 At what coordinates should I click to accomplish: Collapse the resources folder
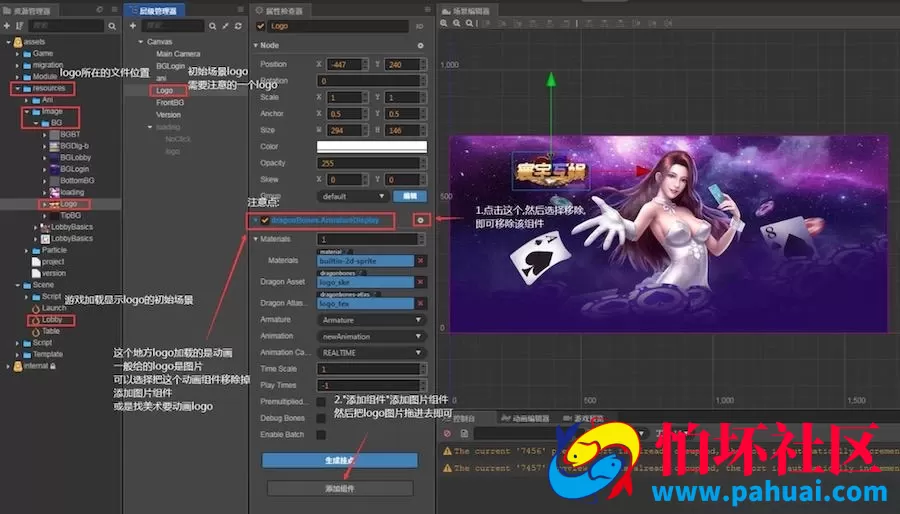pos(17,88)
